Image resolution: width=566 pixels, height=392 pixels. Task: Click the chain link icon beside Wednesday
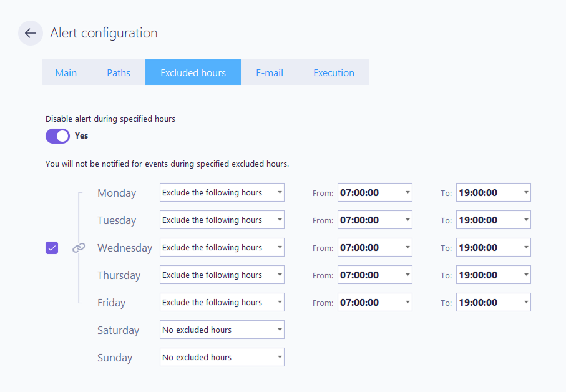pos(79,248)
